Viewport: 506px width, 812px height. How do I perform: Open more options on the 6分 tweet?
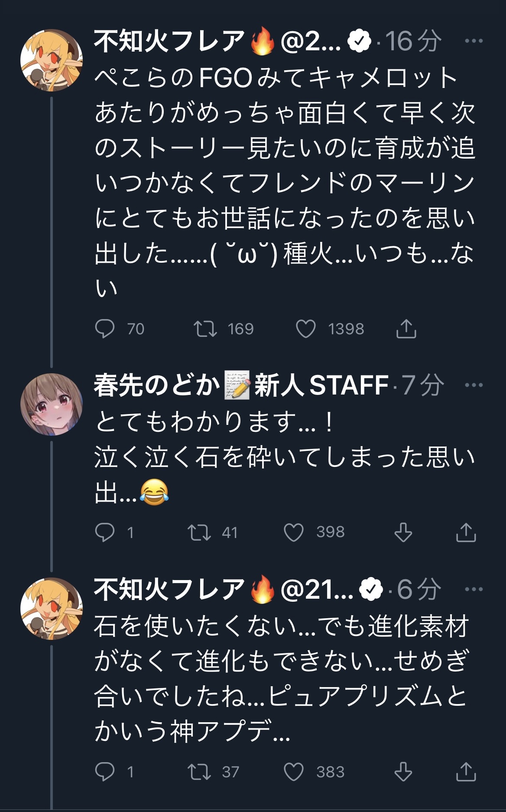474,589
